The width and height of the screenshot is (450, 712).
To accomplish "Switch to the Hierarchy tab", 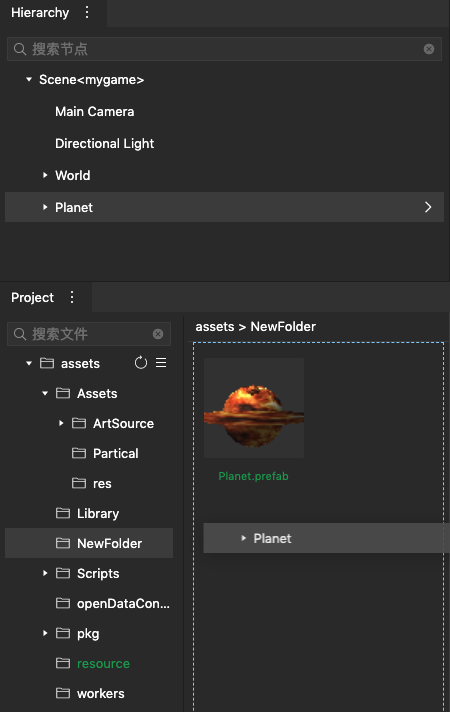I will tap(40, 13).
